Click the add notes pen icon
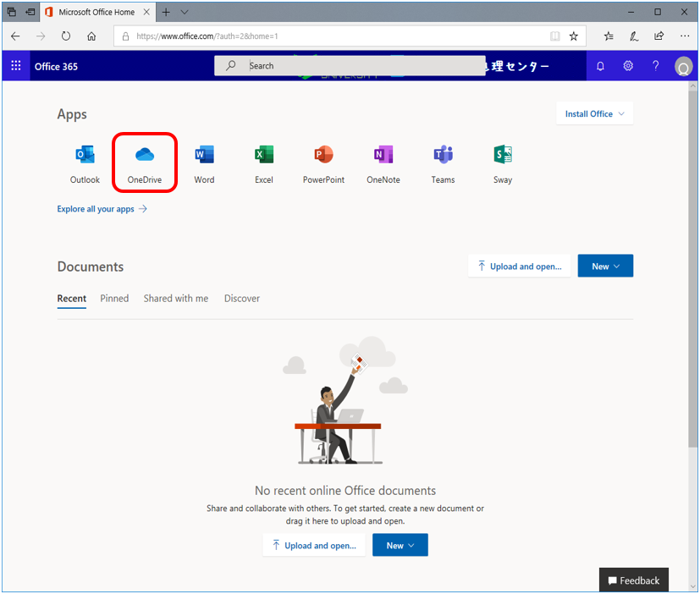 (x=634, y=36)
